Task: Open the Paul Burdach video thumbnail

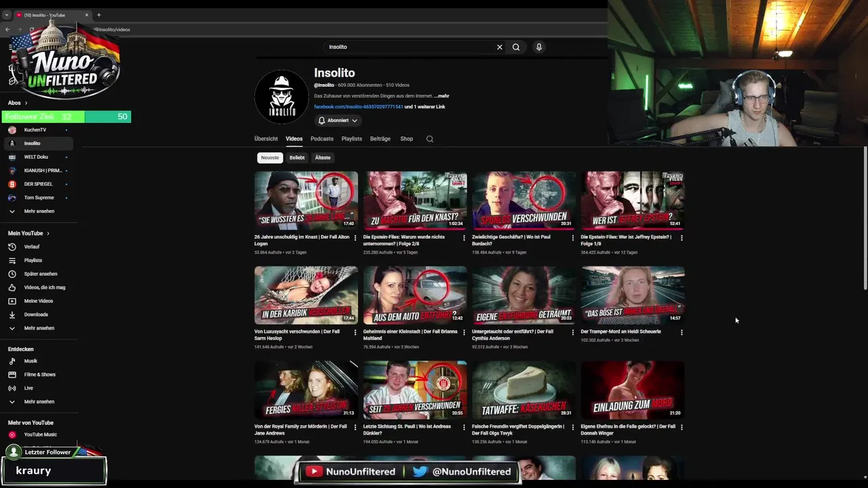Action: [524, 200]
